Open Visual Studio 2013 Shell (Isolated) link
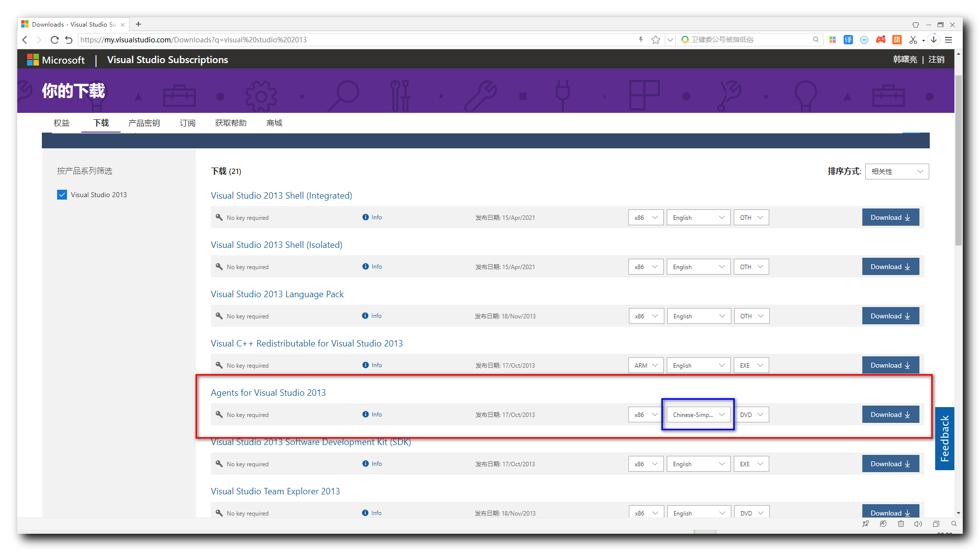Viewport: 980px width, 551px height. pyautogui.click(x=276, y=245)
